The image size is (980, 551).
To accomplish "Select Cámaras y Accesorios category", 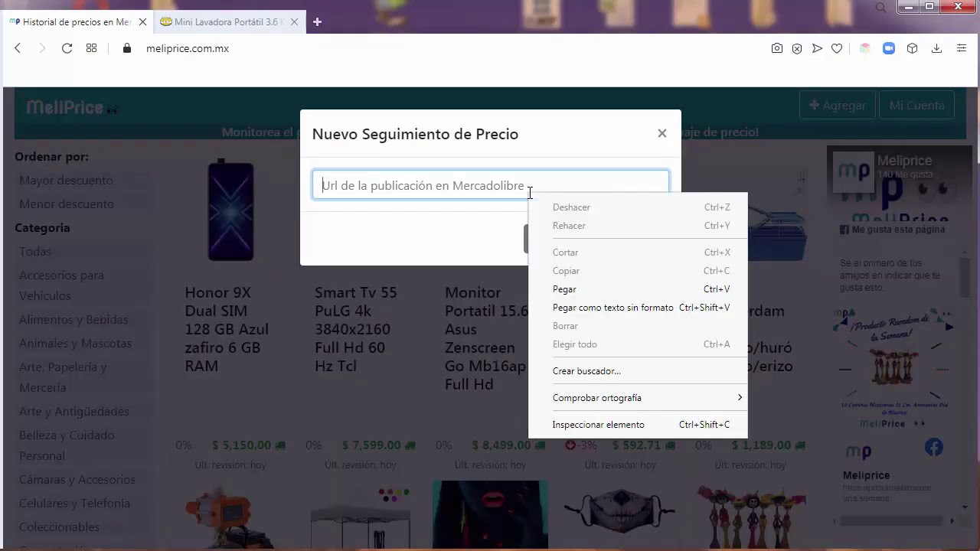I will click(77, 480).
